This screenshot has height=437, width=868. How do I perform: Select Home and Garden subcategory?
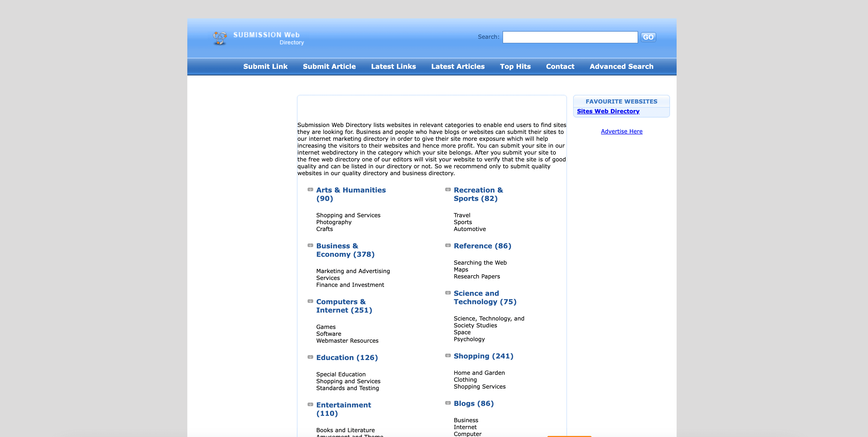pyautogui.click(x=479, y=373)
